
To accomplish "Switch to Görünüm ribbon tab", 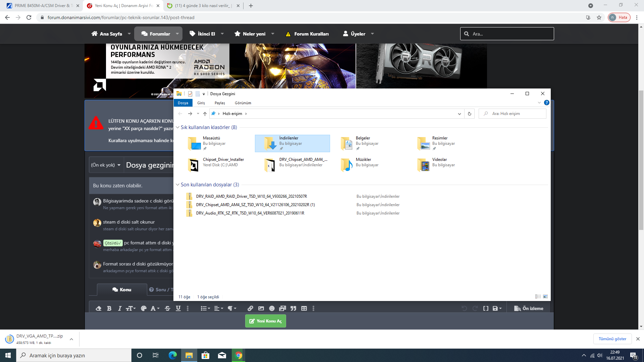I will 243,103.
